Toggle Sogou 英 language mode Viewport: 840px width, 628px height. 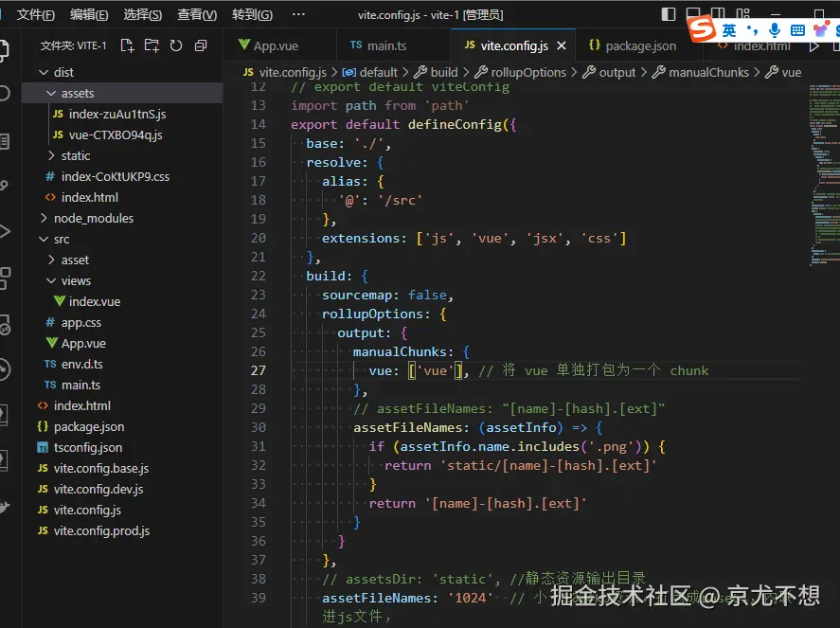(x=729, y=30)
